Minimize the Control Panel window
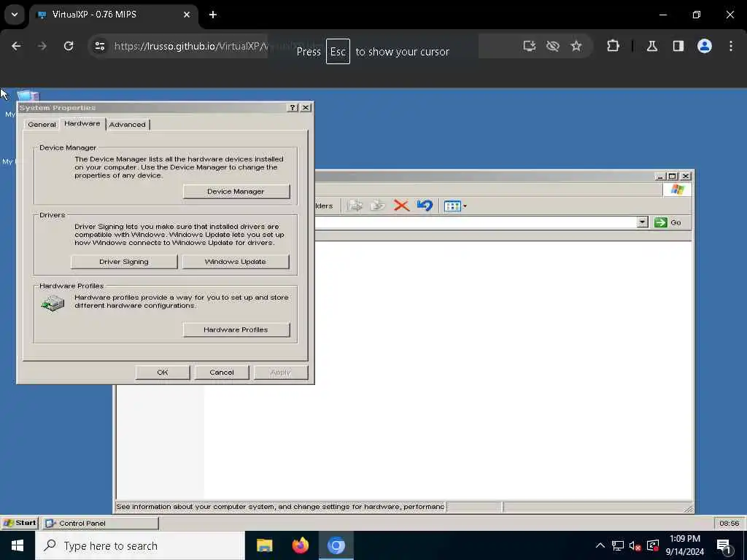Screen dimensions: 747x560 click(659, 176)
